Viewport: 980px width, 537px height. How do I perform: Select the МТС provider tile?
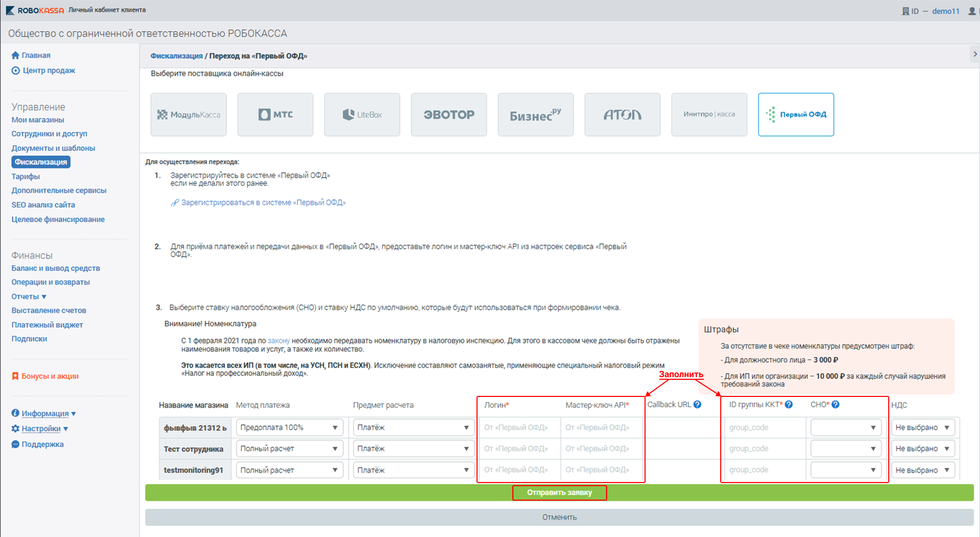(x=275, y=115)
